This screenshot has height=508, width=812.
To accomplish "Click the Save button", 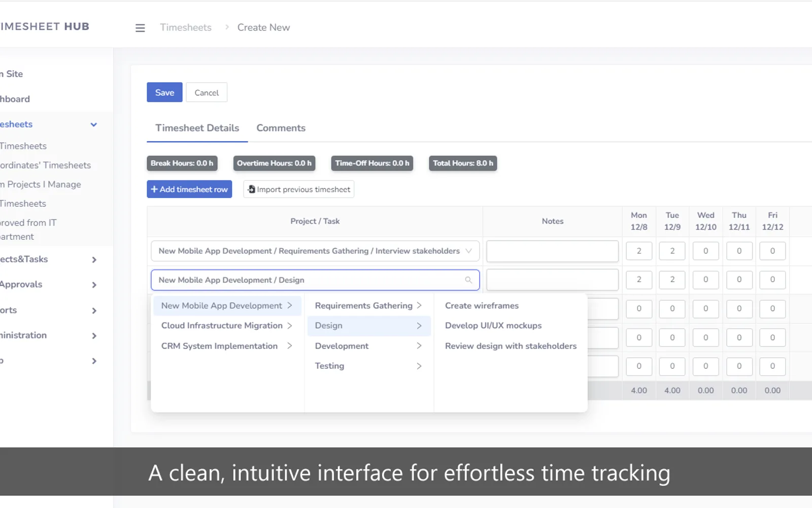I will 164,92.
